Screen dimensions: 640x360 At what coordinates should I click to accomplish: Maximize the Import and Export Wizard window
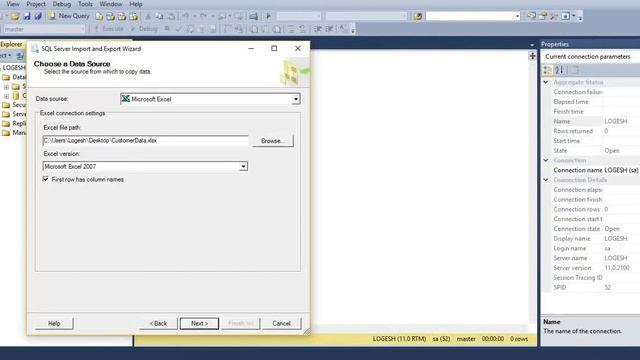[274, 49]
